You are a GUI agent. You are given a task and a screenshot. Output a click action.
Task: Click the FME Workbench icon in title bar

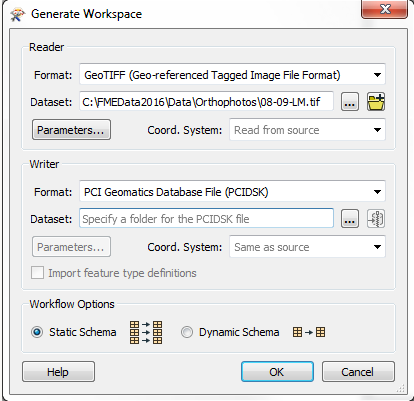[x=17, y=15]
